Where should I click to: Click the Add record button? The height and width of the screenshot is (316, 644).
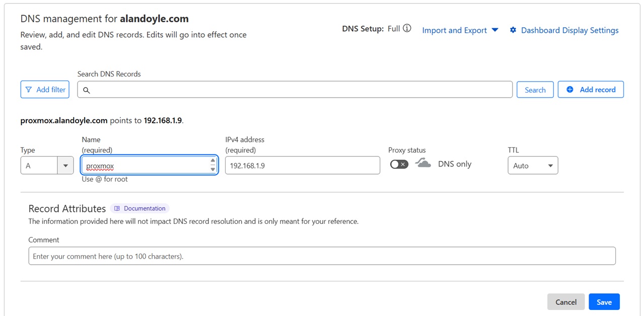[x=591, y=90]
